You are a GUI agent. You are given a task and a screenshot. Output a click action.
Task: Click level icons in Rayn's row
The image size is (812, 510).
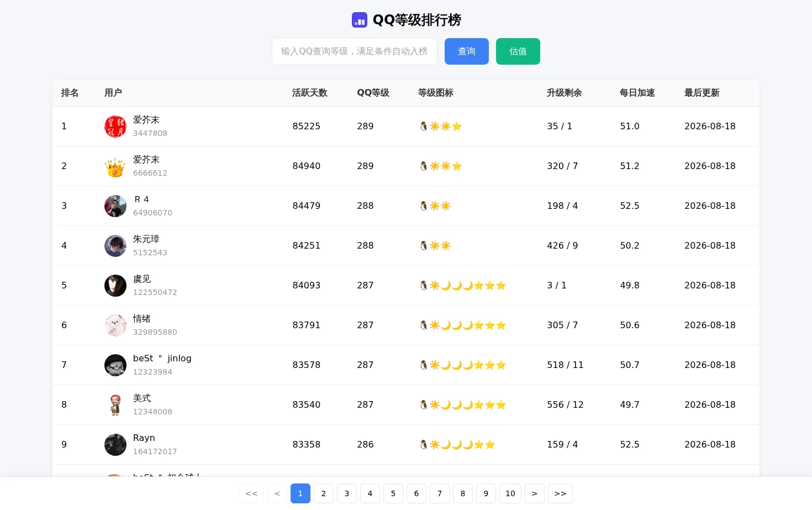click(x=457, y=445)
